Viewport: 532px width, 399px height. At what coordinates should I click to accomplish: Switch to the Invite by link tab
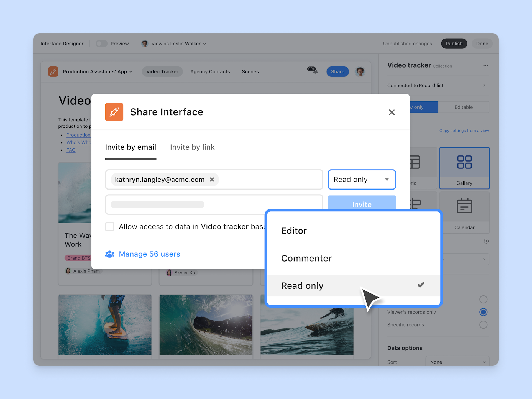click(x=192, y=147)
